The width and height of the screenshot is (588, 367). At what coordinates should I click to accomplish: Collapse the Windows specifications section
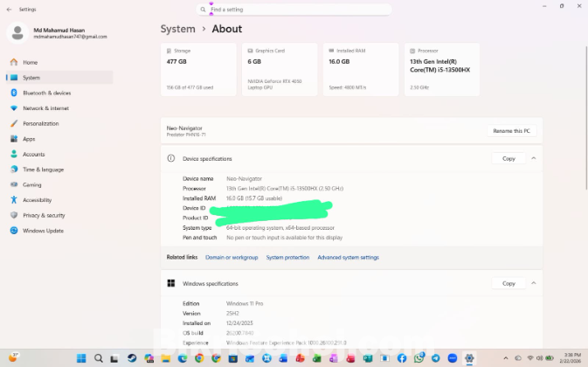point(533,283)
